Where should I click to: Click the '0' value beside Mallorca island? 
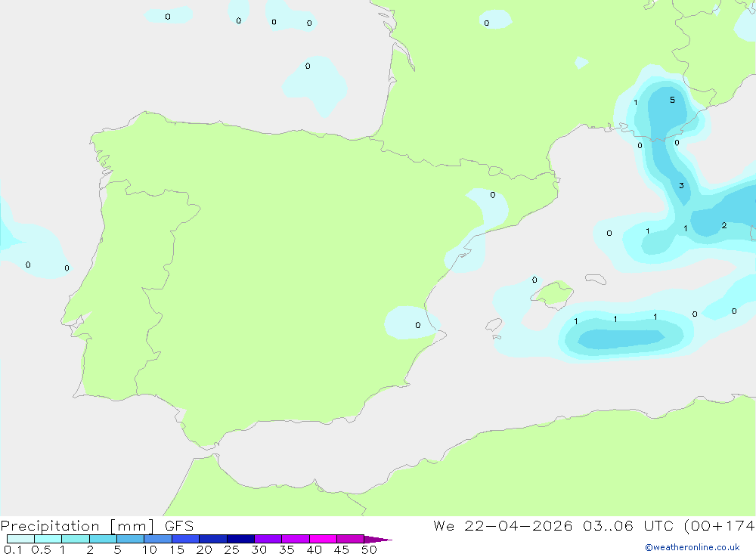click(534, 280)
